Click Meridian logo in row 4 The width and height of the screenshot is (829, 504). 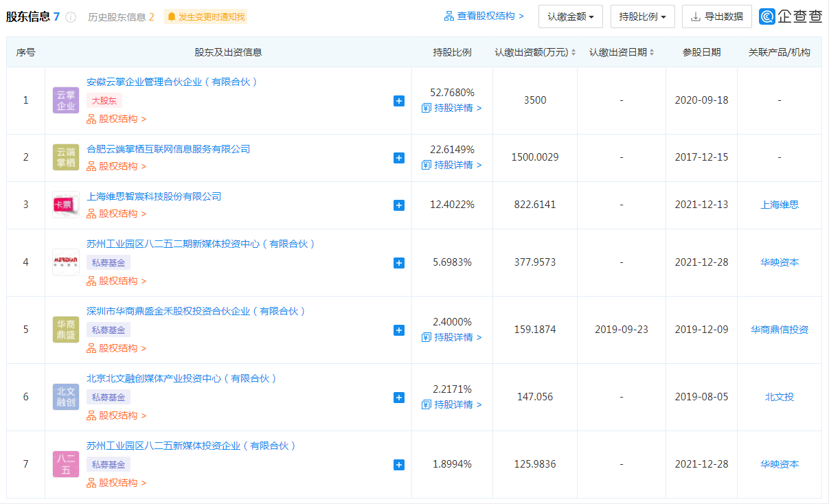coord(66,262)
